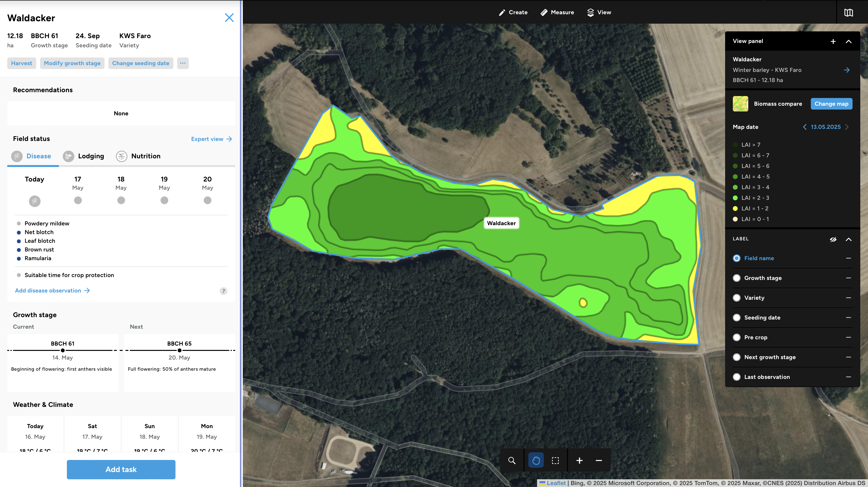Open the Measure ruler tool
This screenshot has width=868, height=487.
(557, 12)
